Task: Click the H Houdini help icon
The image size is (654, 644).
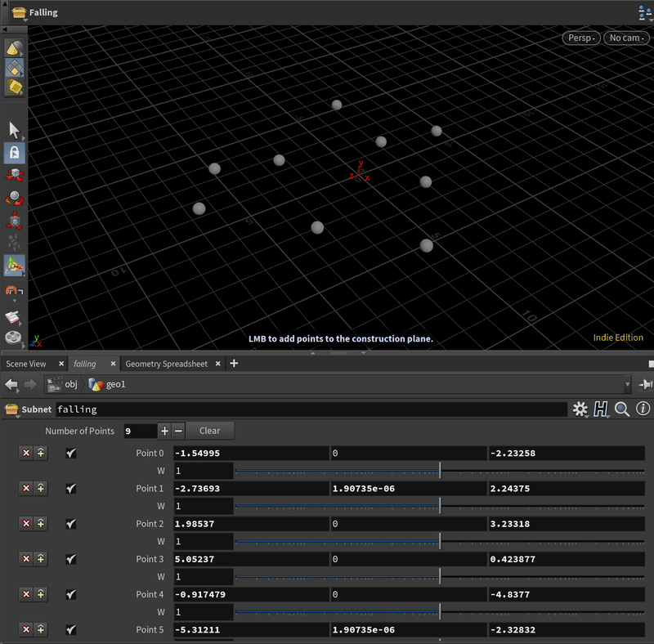Action: 601,409
